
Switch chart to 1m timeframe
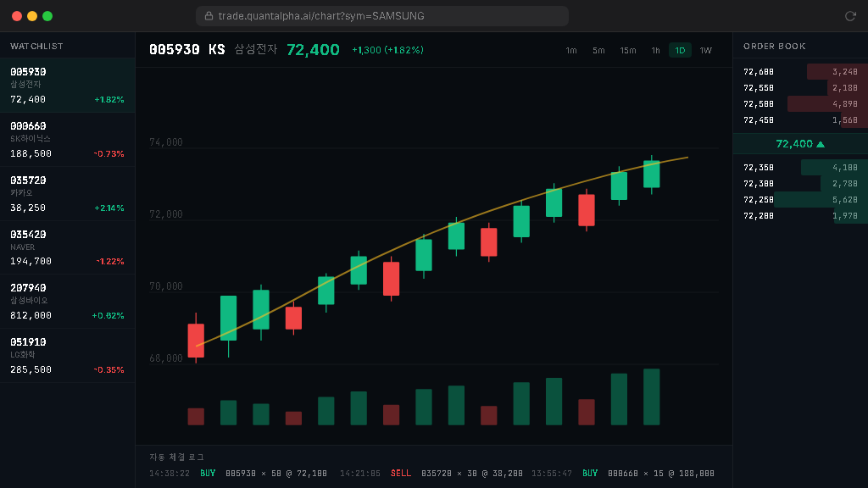571,51
